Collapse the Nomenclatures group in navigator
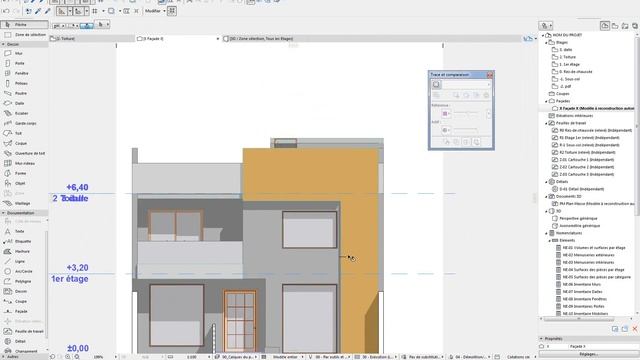This screenshot has height=360, width=640. point(547,233)
